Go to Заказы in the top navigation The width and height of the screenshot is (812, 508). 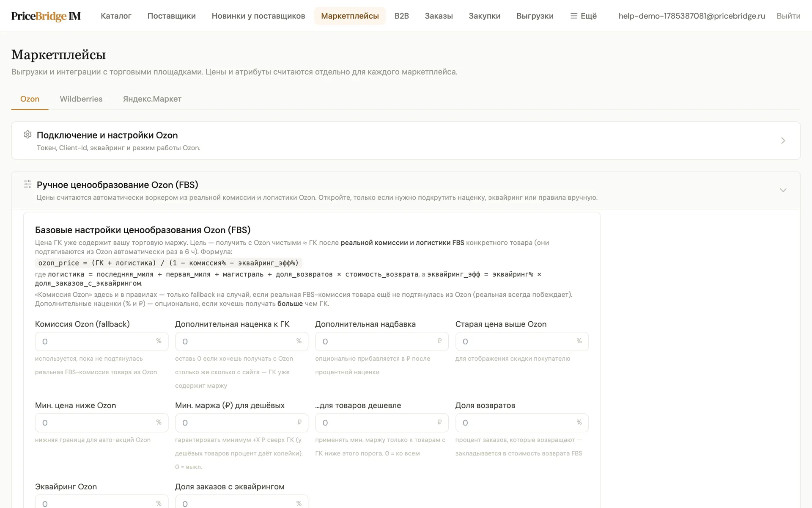(x=439, y=16)
